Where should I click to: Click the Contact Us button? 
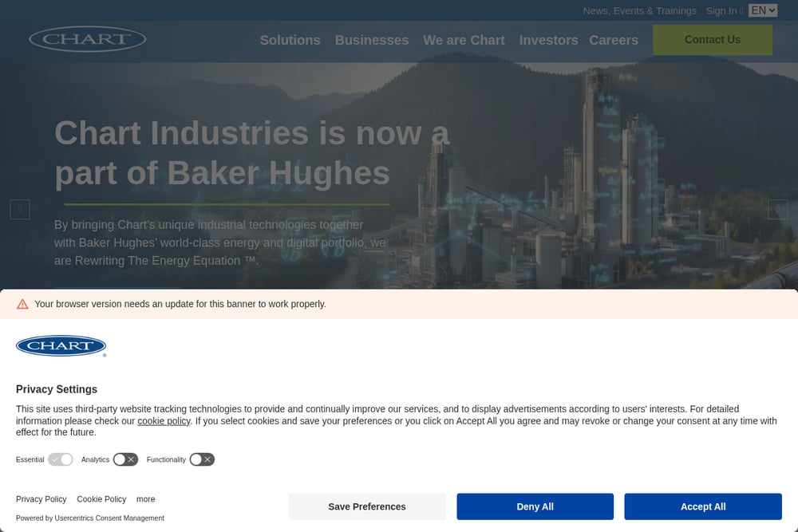[x=713, y=40]
